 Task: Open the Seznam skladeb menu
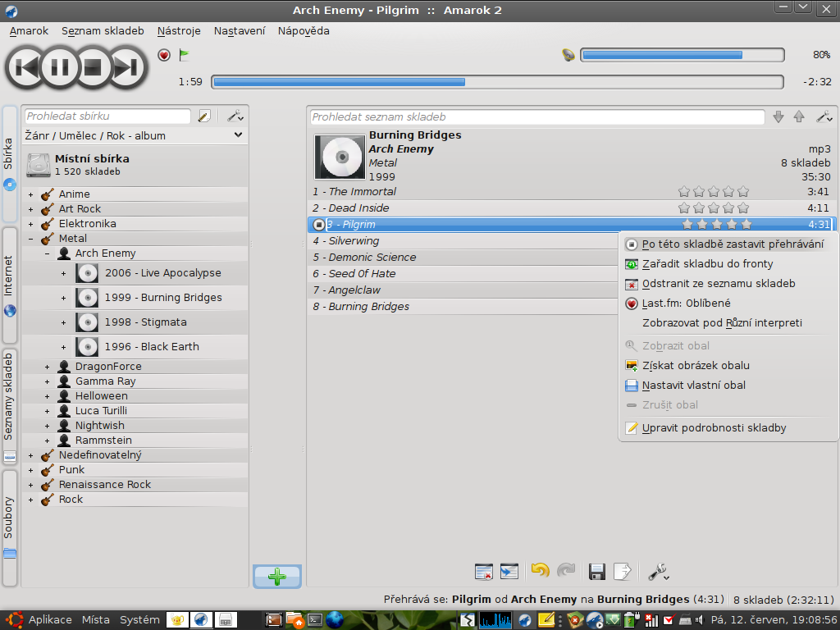click(103, 31)
